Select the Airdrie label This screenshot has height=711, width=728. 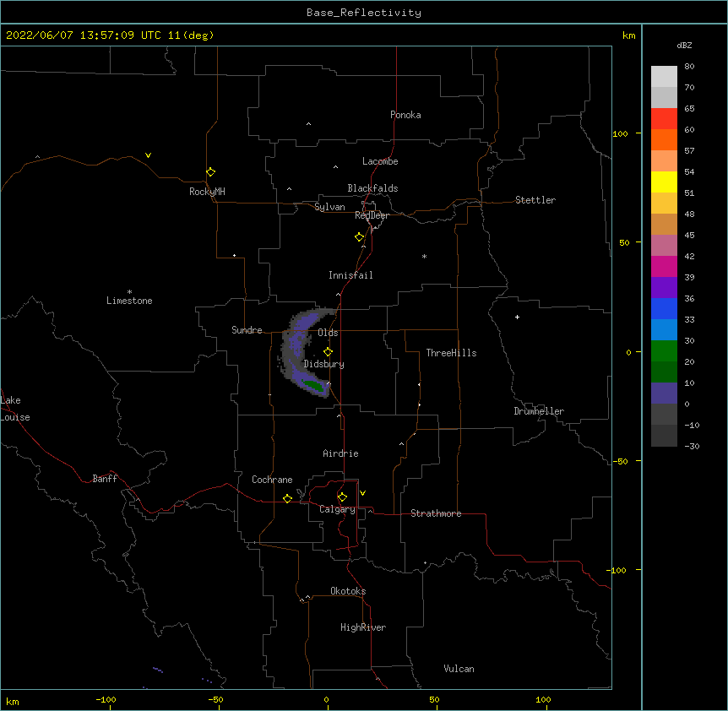click(x=341, y=453)
